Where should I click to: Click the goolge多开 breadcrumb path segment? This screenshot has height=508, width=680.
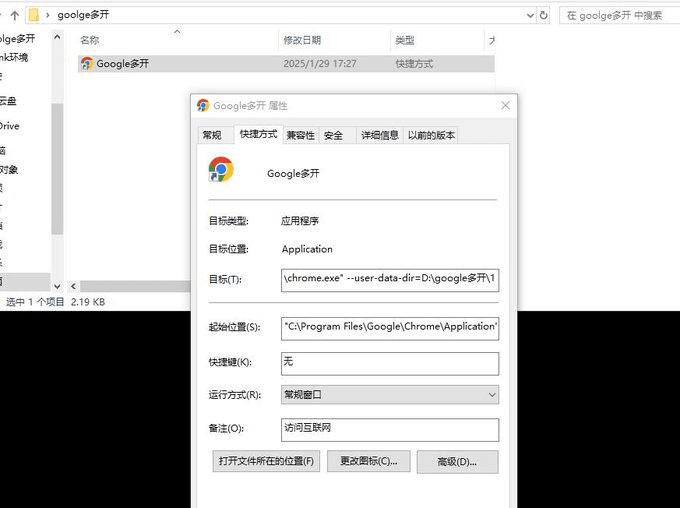pyautogui.click(x=83, y=15)
